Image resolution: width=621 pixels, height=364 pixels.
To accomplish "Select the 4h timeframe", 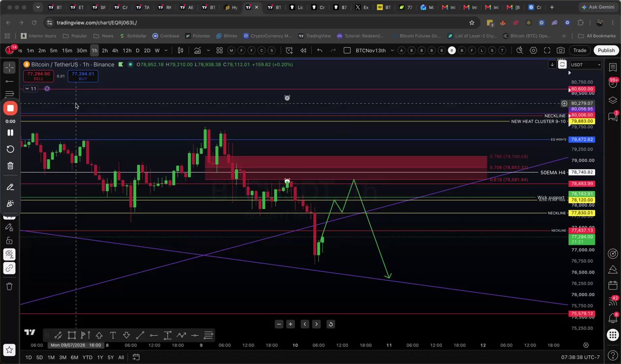I will (x=115, y=50).
